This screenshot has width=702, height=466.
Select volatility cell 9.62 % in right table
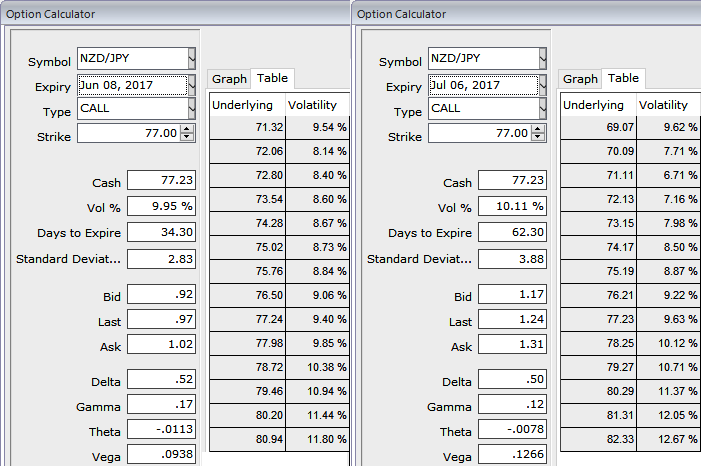tap(668, 128)
